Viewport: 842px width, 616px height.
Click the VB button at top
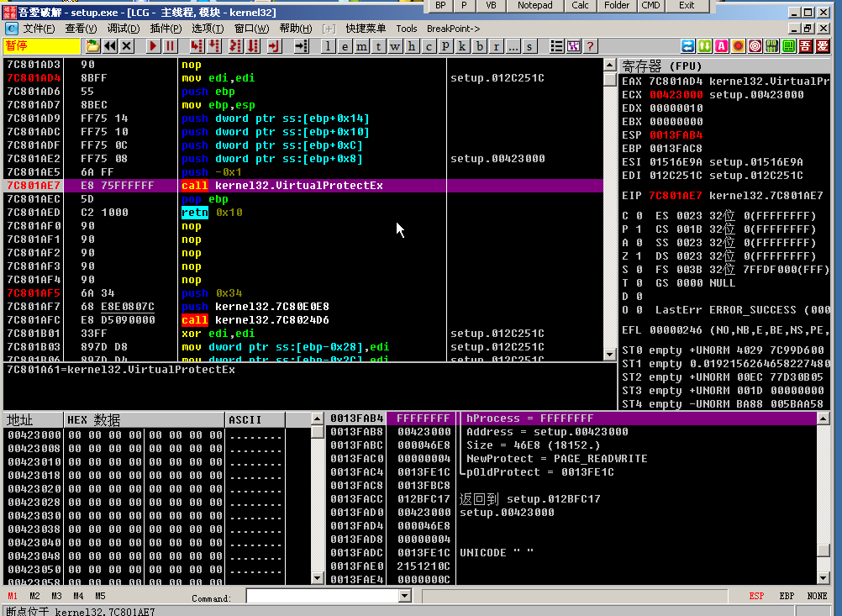tap(491, 5)
